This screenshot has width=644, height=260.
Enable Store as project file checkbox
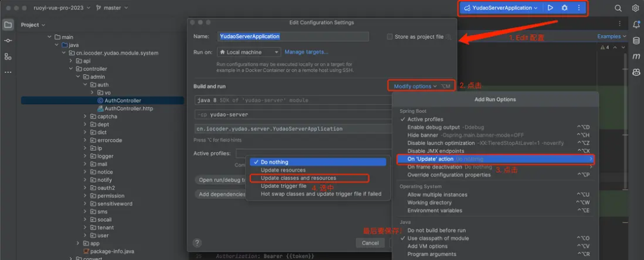tap(390, 36)
